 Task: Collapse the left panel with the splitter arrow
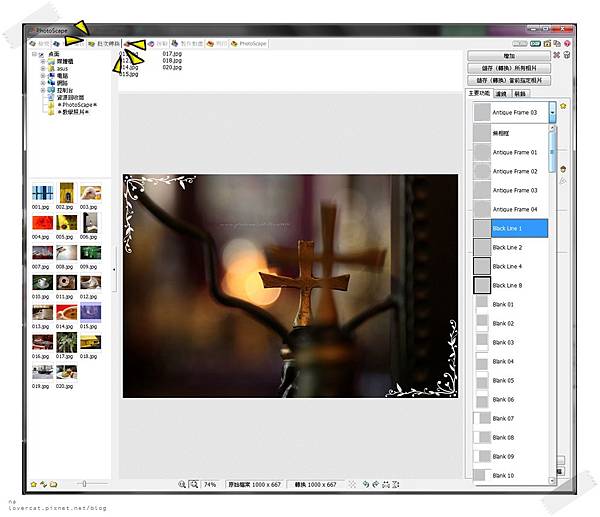point(114,269)
